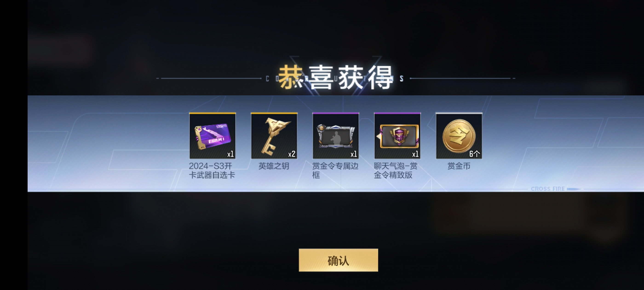This screenshot has height=290, width=644.
Task: Tap the 赏金令专属边框 silver frame icon
Action: tap(336, 136)
